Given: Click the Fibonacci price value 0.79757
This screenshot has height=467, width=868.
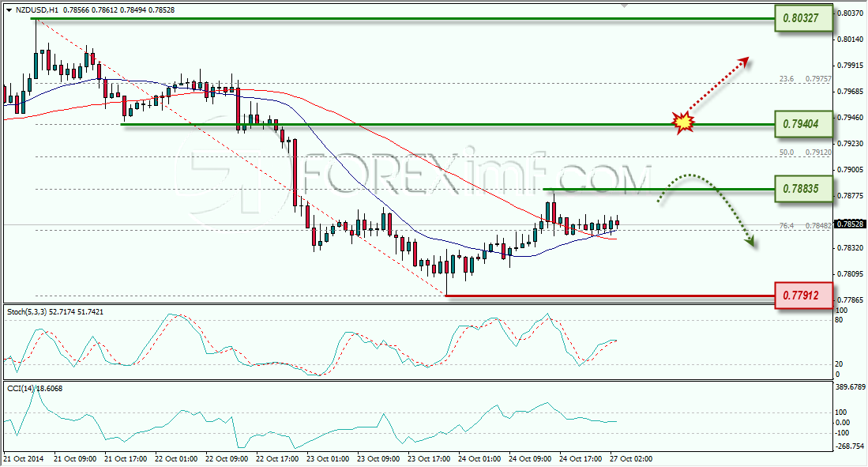Looking at the screenshot, I should tap(817, 79).
